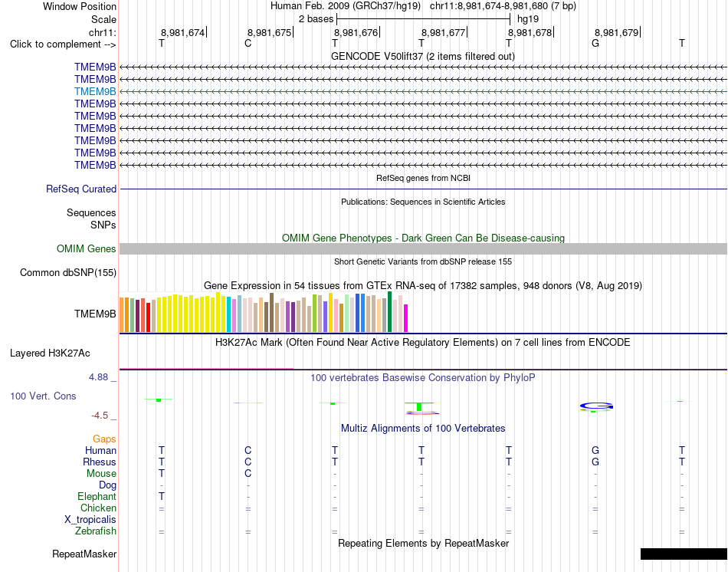
Task: Click the 'Human Feb. 2009 (GRCh37/hg19)' assembly text
Action: pos(346,6)
